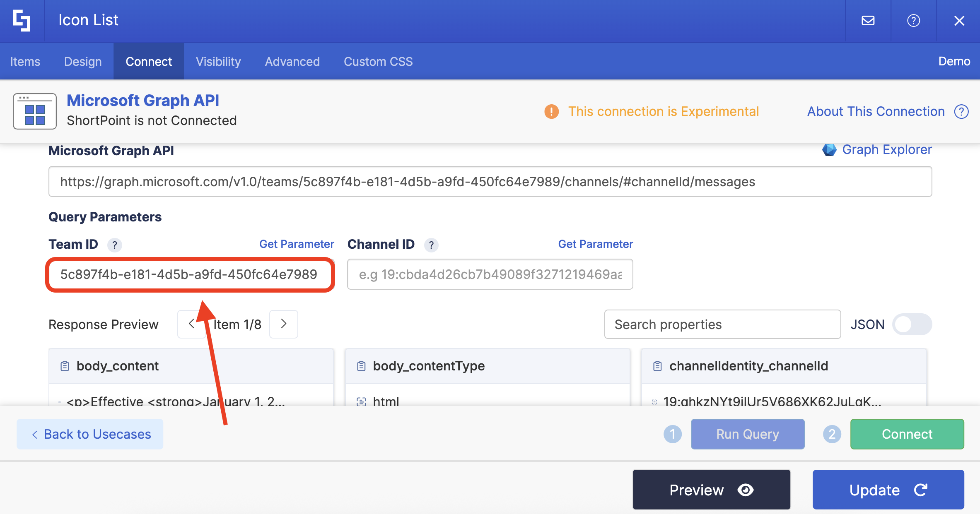Click the Microsoft Graph API windows icon
980x514 pixels.
coord(35,111)
